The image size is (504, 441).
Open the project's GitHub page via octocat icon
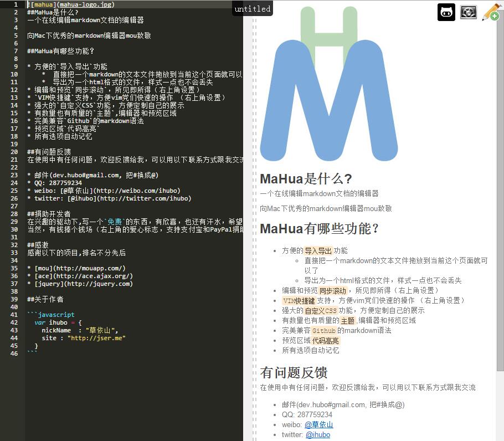447,12
